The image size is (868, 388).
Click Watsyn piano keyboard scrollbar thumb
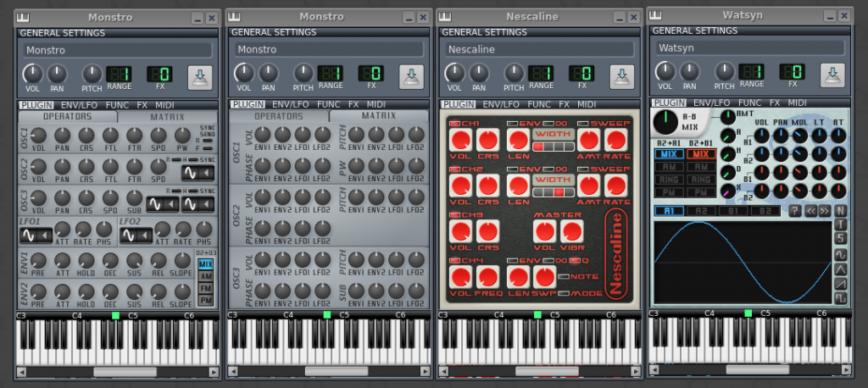tap(757, 369)
